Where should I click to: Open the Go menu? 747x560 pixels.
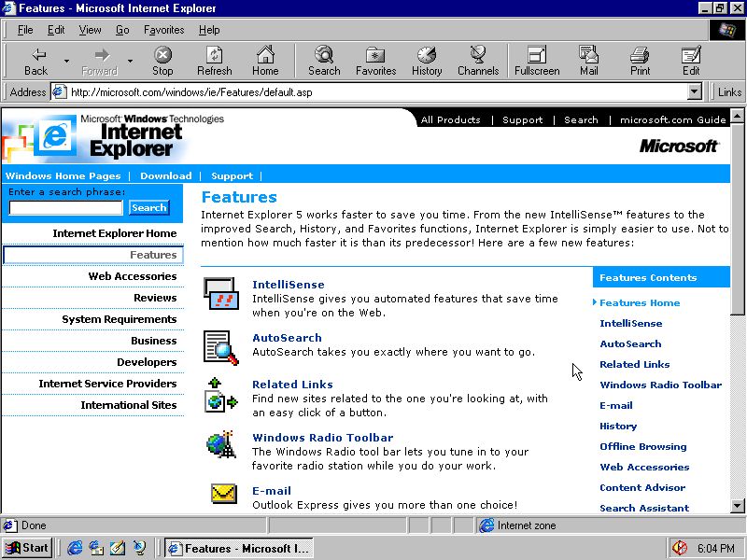(x=122, y=30)
